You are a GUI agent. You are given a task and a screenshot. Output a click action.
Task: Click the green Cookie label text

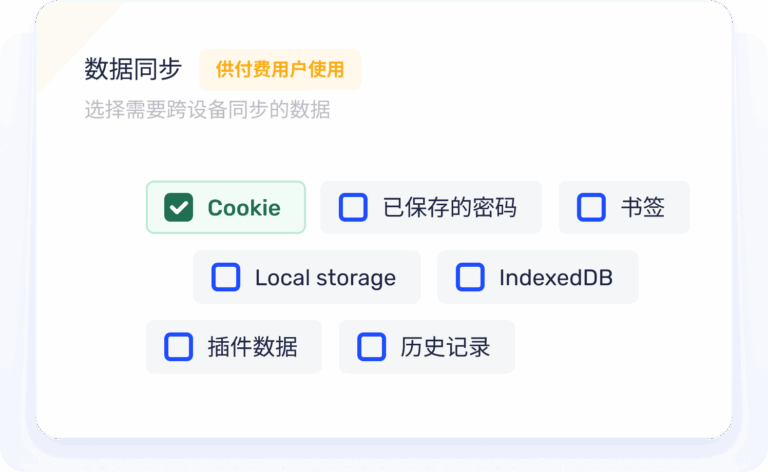(244, 208)
